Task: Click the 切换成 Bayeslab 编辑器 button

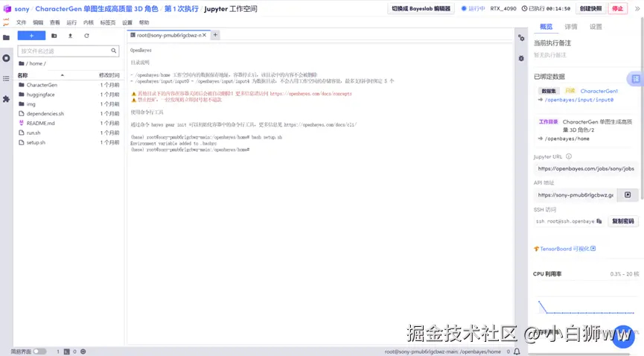Action: (x=421, y=9)
